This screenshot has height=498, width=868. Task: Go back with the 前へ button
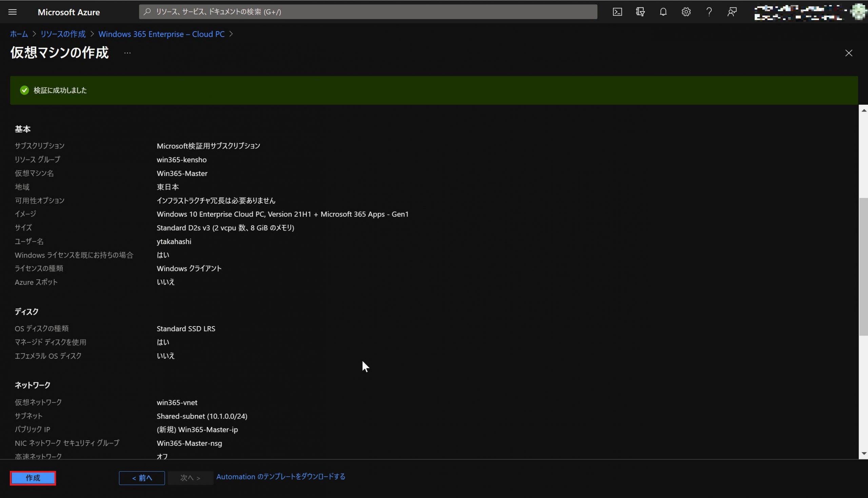[142, 478]
